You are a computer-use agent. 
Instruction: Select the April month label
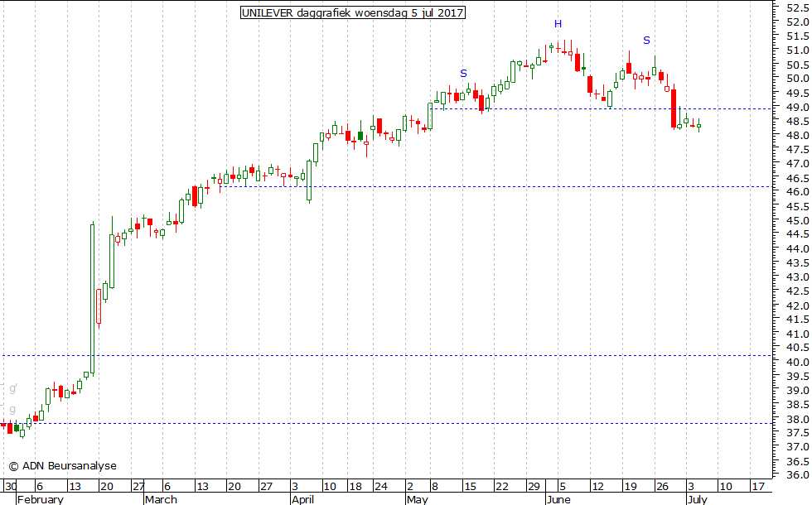pos(303,499)
